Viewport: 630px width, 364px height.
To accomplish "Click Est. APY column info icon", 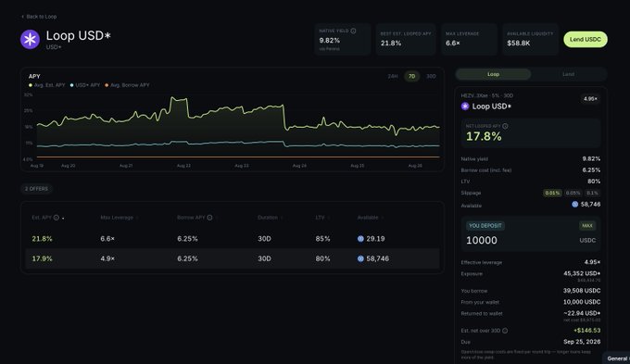I will (57, 218).
